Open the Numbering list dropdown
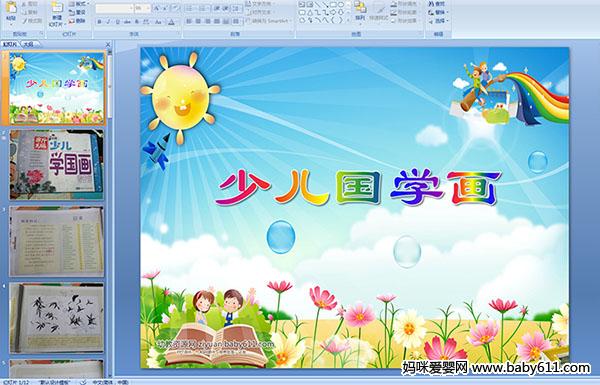 coord(204,8)
